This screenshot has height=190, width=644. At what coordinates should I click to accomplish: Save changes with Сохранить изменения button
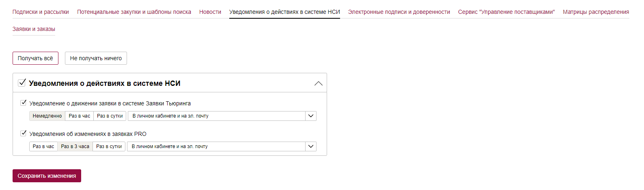tap(47, 176)
